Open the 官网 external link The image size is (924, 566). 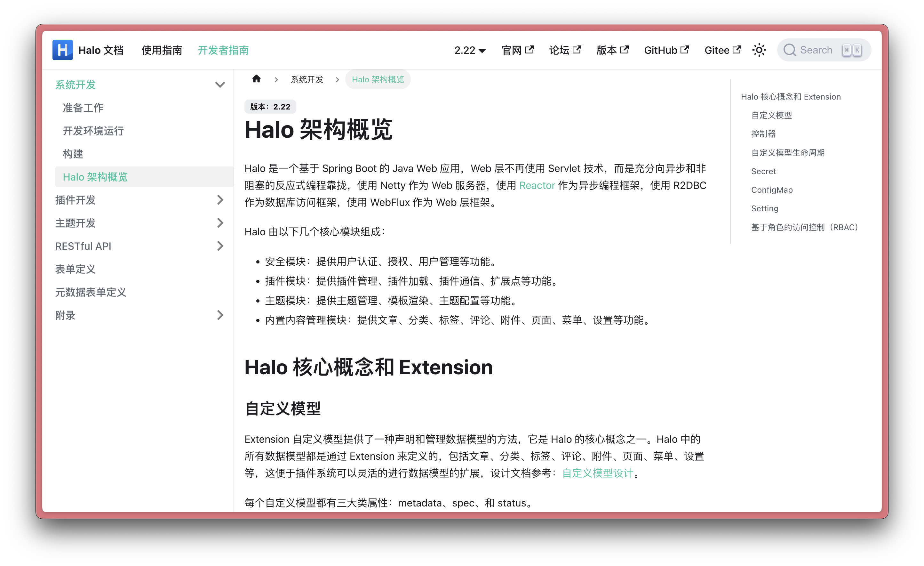coord(517,50)
